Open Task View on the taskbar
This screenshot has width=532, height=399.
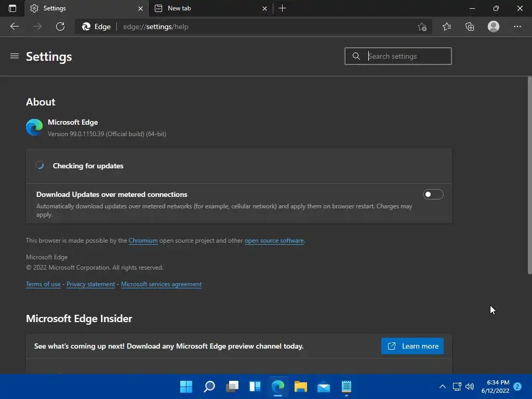coord(232,387)
